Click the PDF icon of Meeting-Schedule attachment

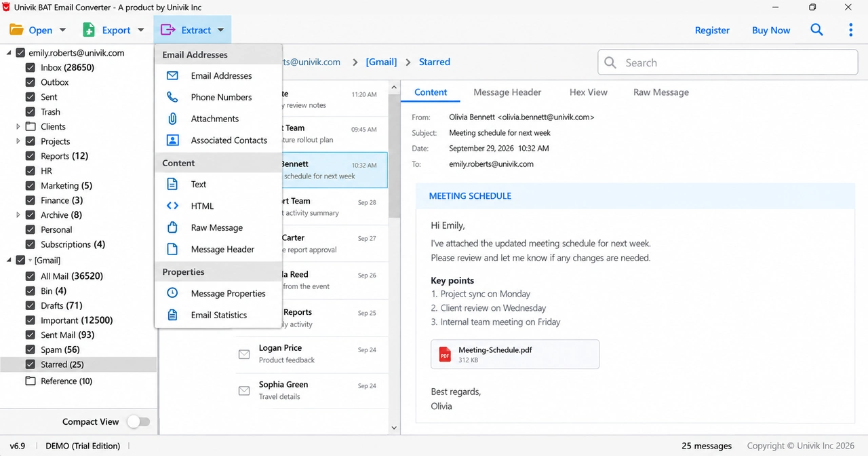[445, 354]
